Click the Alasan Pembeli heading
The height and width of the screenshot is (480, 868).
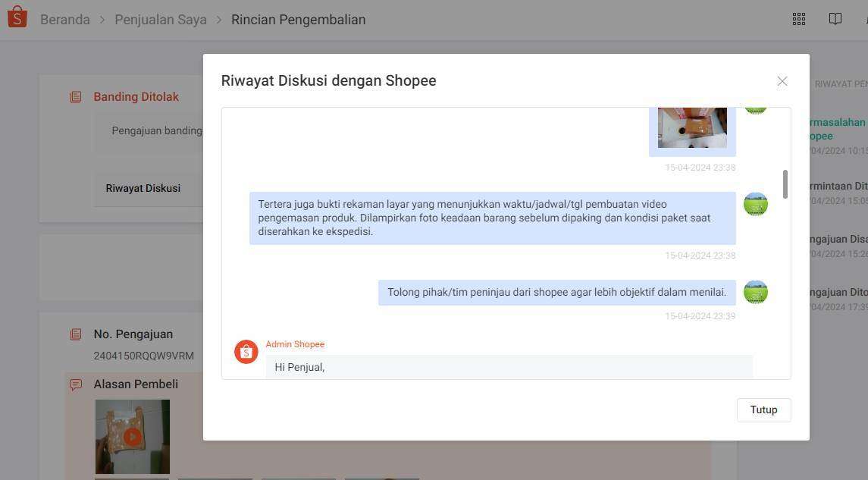point(136,384)
